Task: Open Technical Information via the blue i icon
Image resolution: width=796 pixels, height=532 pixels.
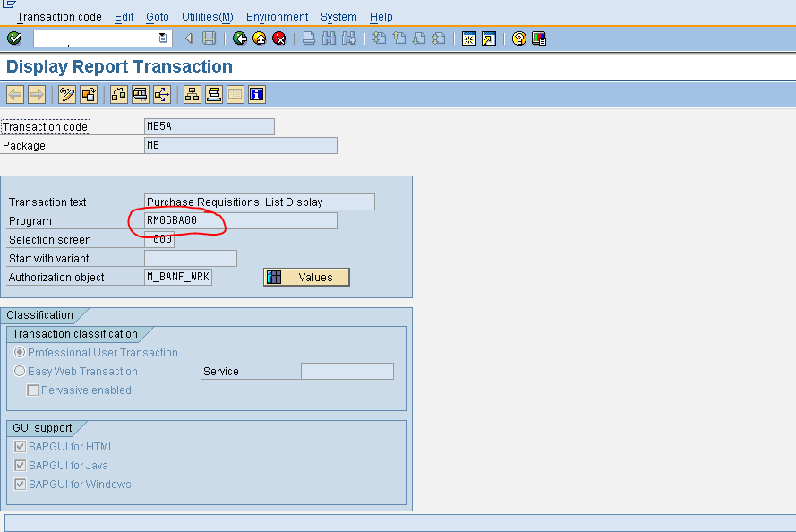Action: [x=256, y=94]
